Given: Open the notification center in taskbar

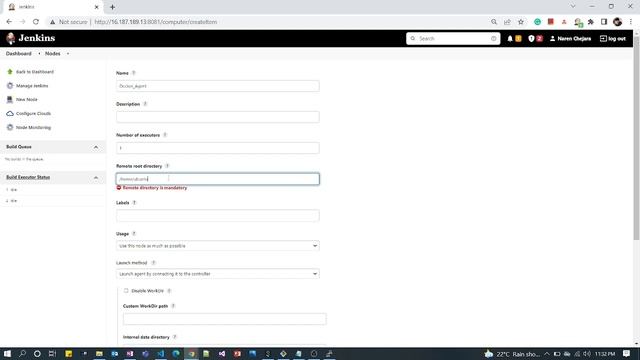Looking at the screenshot, I should 627,353.
